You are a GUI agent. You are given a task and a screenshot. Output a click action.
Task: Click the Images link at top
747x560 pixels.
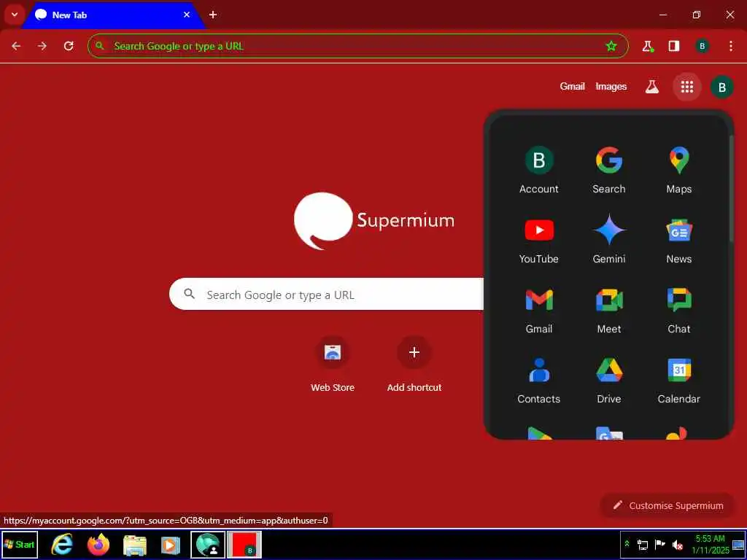click(x=611, y=86)
